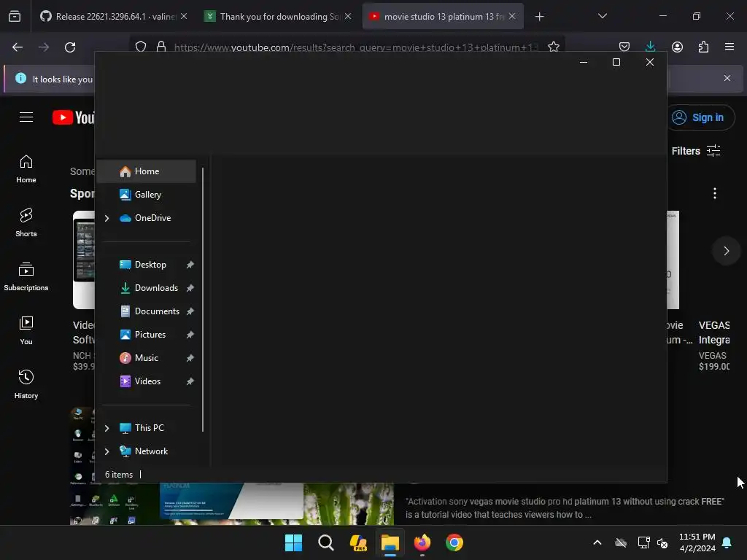The image size is (747, 560).
Task: Expand the This PC tree node
Action: click(107, 428)
